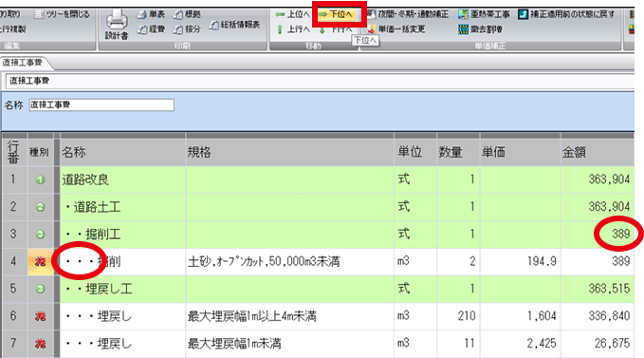The width and height of the screenshot is (644, 358).
Task: Click the 直接工事費 breadcrumb path field
Action: coord(321,81)
